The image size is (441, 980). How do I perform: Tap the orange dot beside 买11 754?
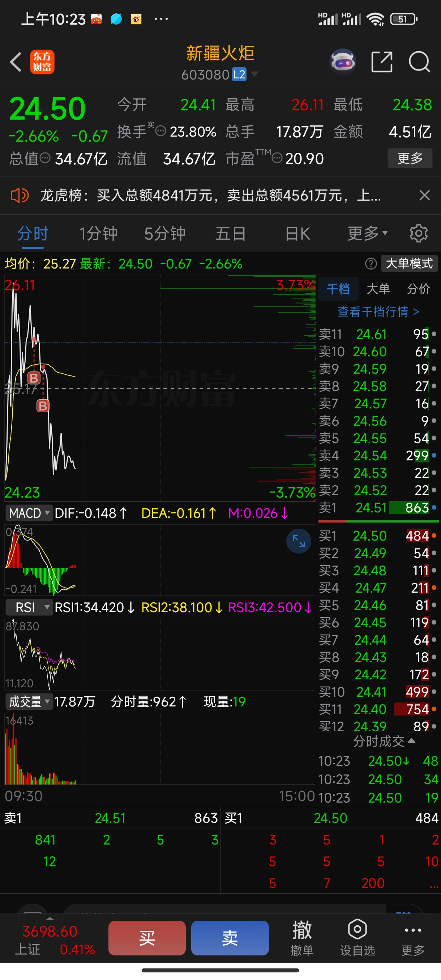pyautogui.click(x=434, y=709)
